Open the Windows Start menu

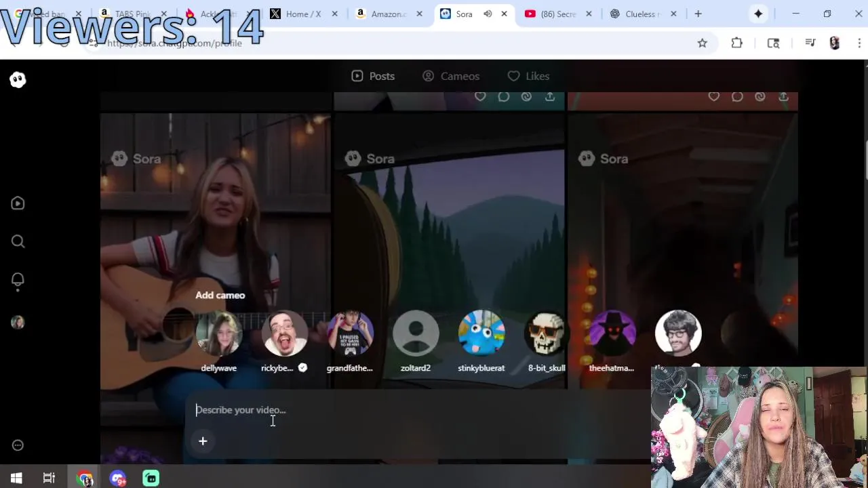[16, 479]
